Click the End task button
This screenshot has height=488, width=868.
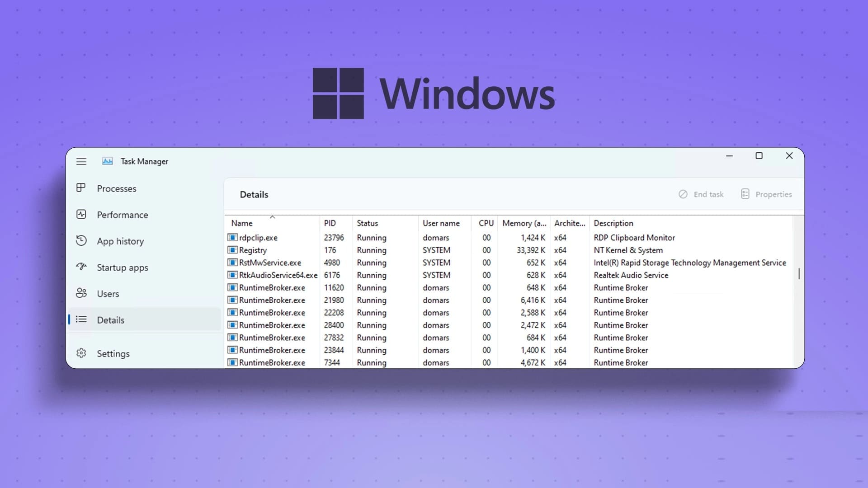pyautogui.click(x=701, y=194)
